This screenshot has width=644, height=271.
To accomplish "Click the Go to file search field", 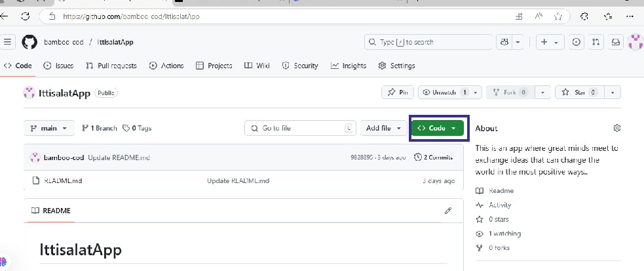I will point(300,129).
